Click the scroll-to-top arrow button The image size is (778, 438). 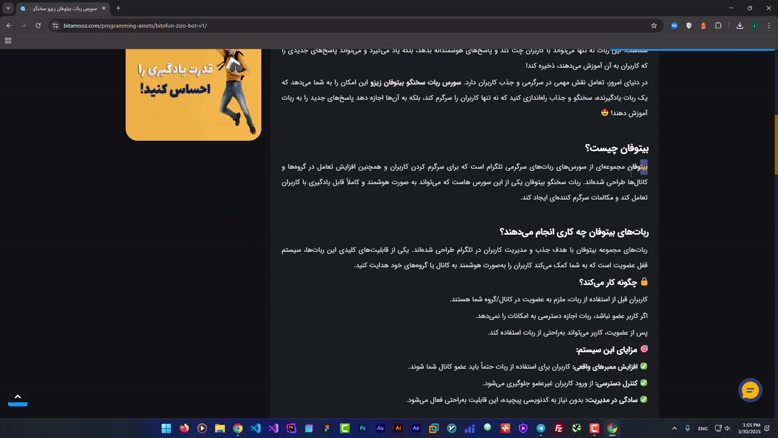click(x=18, y=400)
